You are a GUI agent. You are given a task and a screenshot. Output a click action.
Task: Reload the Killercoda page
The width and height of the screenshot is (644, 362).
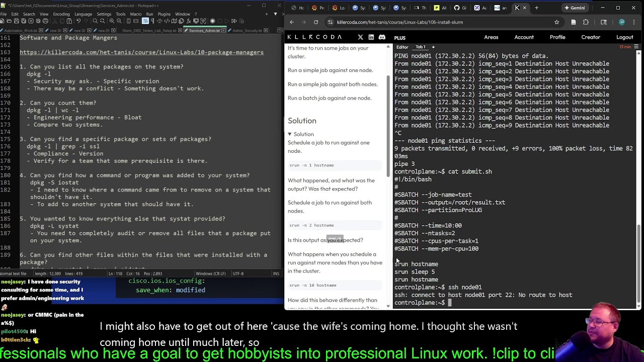(x=315, y=22)
